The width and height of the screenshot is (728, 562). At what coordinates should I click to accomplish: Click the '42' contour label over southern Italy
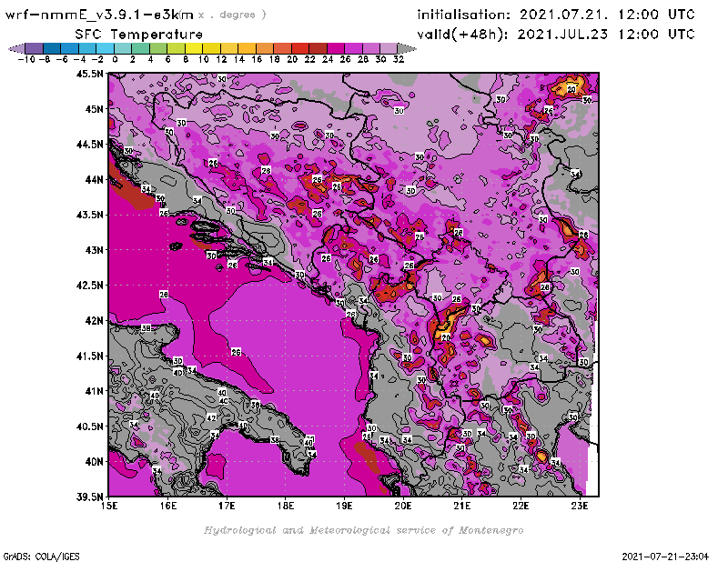click(x=211, y=417)
